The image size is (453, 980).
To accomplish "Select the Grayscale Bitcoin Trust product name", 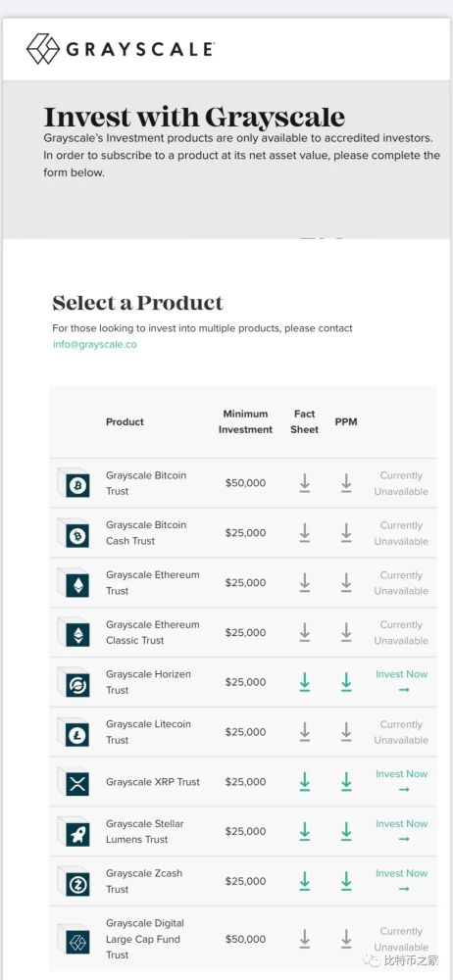I will click(x=146, y=483).
